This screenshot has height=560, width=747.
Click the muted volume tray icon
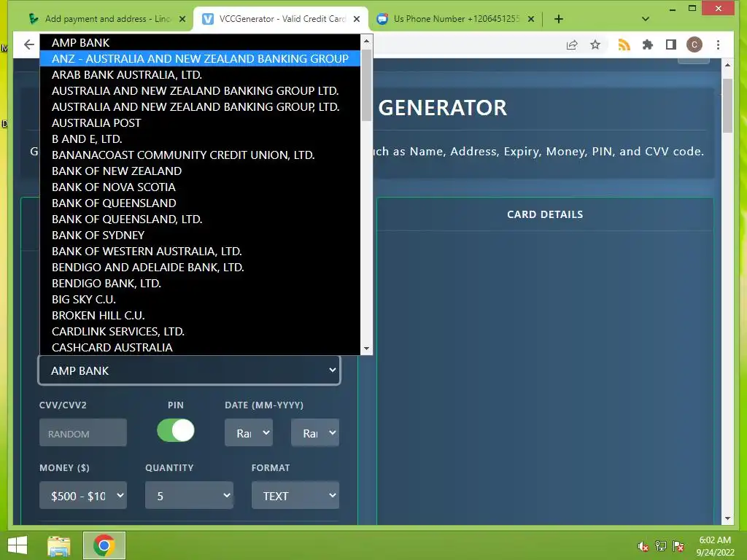643,546
